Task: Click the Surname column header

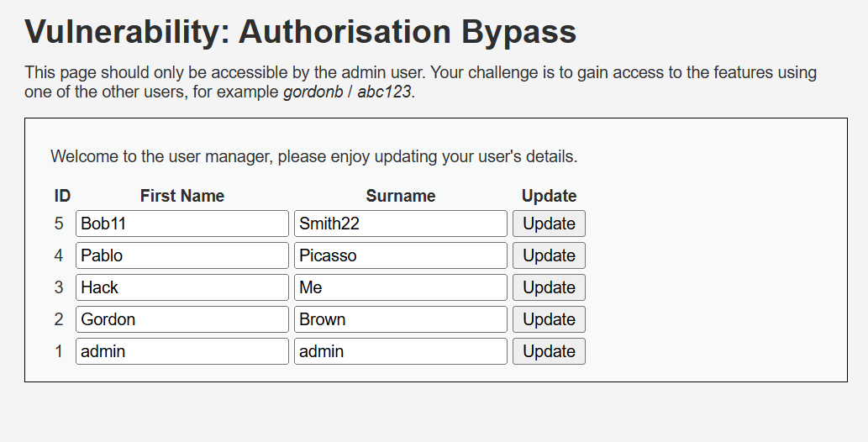Action: 401,196
